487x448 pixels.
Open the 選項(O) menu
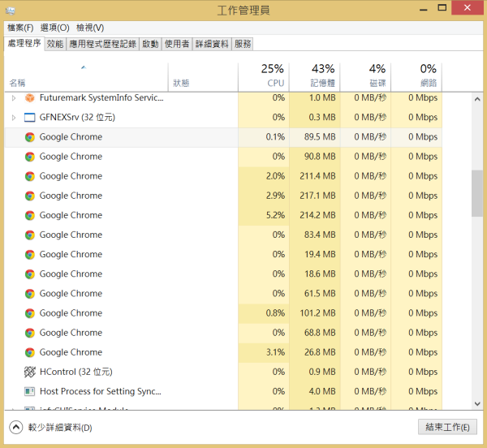point(54,28)
